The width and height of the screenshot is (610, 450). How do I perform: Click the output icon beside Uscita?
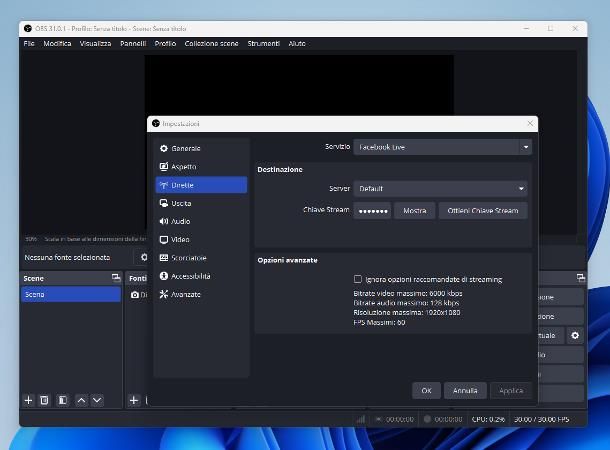[x=164, y=203]
